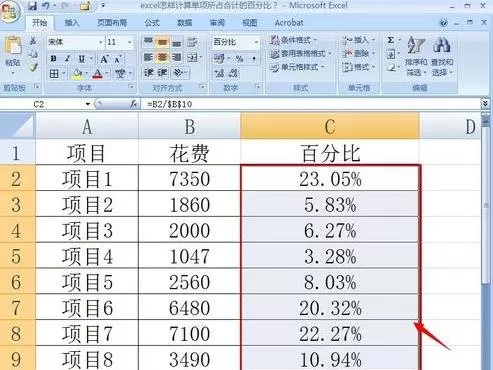
Task: Click the Wrap Text icon
Action: pos(192,42)
